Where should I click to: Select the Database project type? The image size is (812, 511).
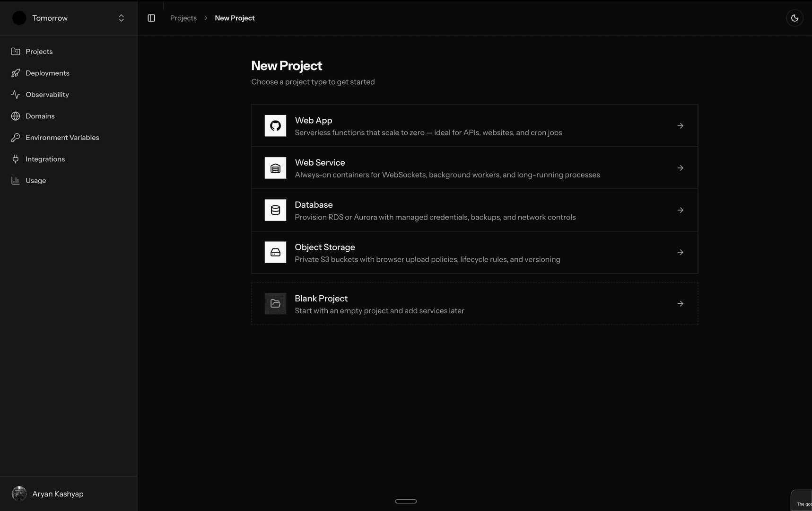[x=474, y=210]
